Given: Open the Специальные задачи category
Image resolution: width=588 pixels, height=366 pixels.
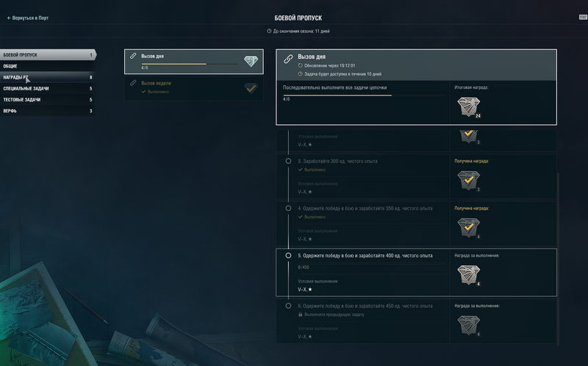Looking at the screenshot, I should coord(47,88).
